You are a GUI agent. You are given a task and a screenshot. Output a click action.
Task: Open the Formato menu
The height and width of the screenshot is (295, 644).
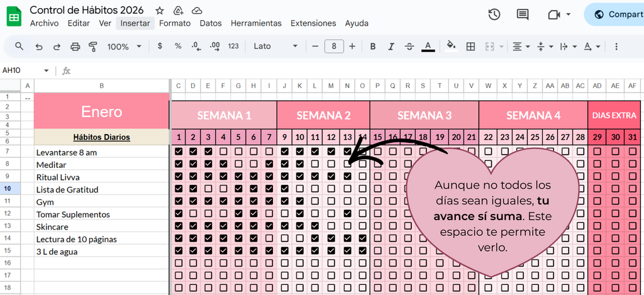click(x=175, y=23)
